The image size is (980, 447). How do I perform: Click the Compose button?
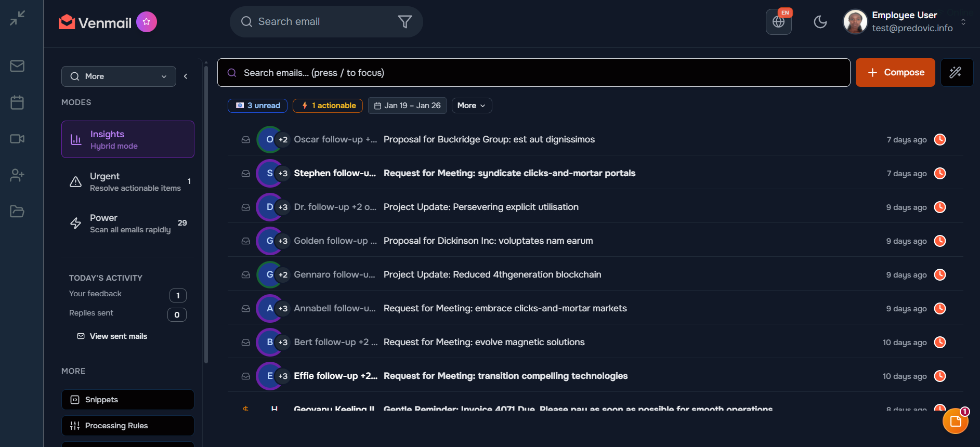click(x=895, y=73)
